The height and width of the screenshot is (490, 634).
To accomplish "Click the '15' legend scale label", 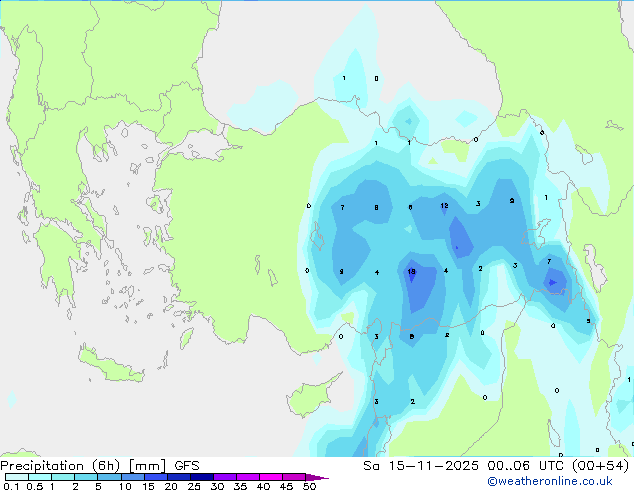I will (x=148, y=486).
